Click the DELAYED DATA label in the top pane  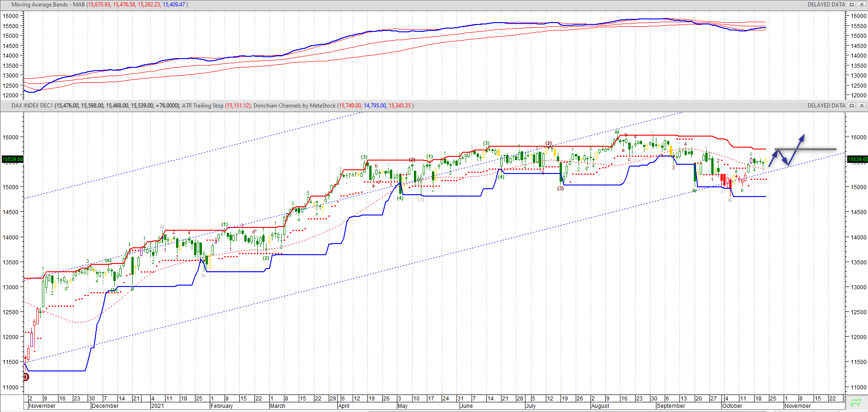pos(826,5)
